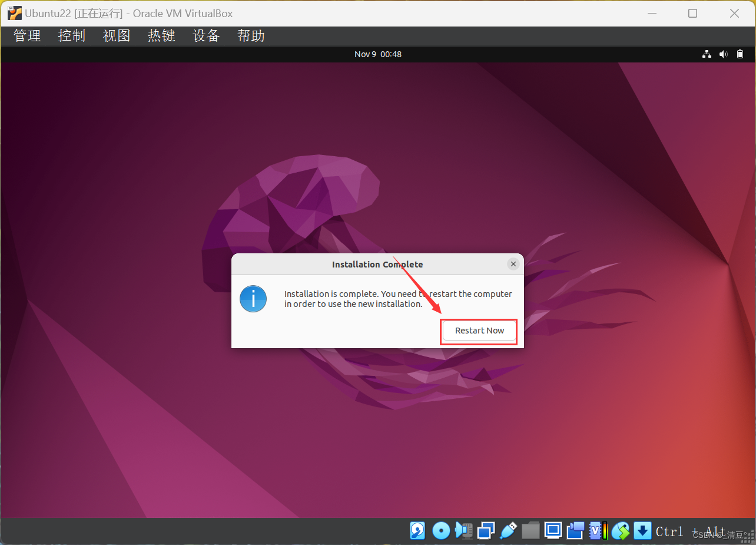Click the Restart Now button

(479, 331)
